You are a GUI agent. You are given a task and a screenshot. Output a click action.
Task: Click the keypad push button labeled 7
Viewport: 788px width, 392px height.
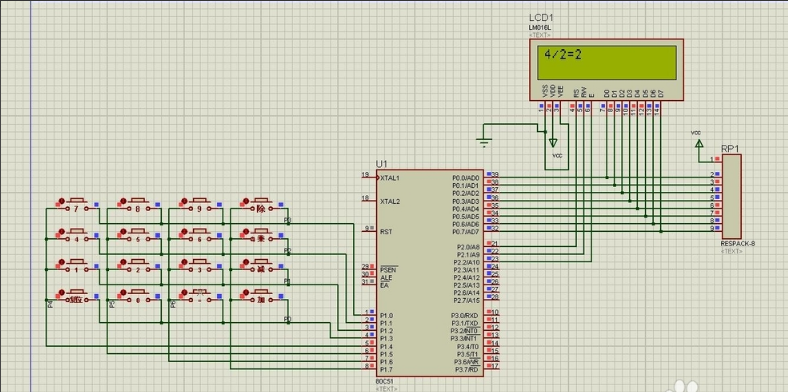click(x=77, y=204)
